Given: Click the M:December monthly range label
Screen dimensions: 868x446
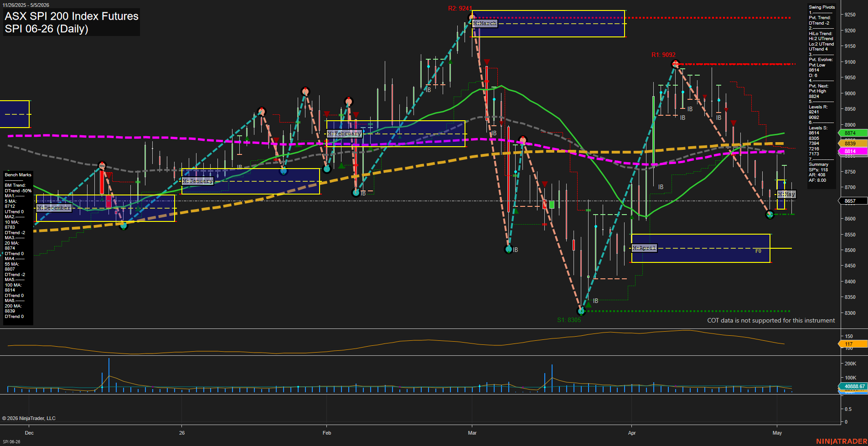Looking at the screenshot, I should coord(54,208).
